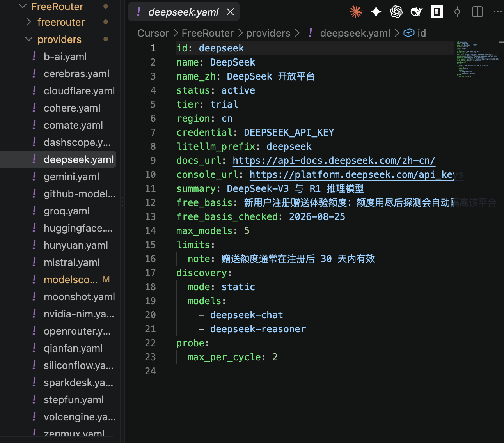Open the Claude asterisk icon in editor toolbar
Image resolution: width=504 pixels, height=443 pixels.
tap(355, 12)
